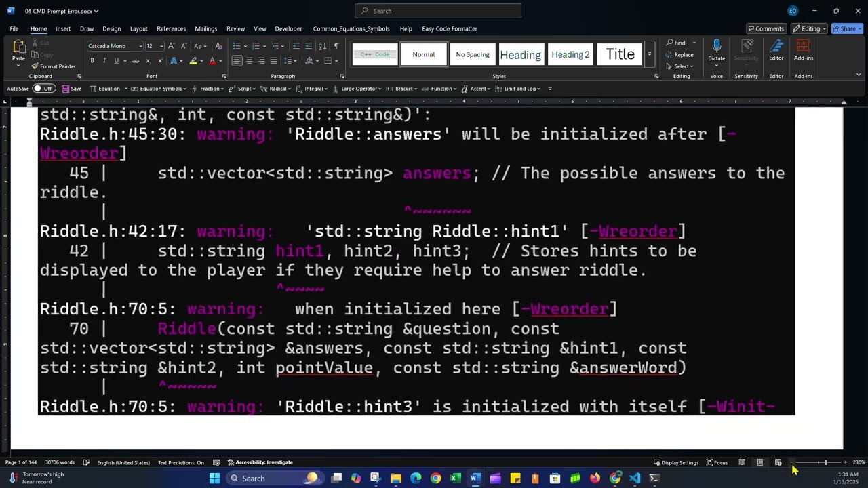
Task: Click the Format Painter tool
Action: coord(53,66)
